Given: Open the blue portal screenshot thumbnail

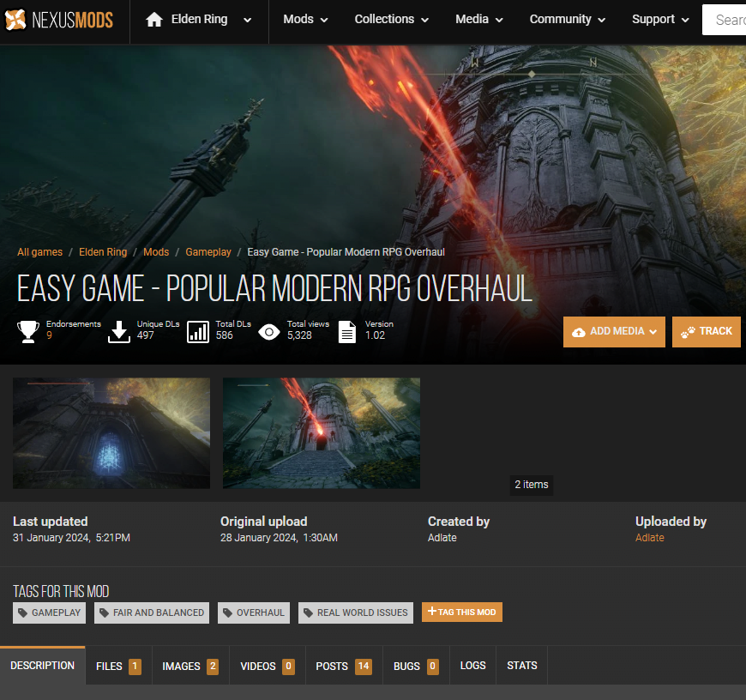Looking at the screenshot, I should (111, 433).
